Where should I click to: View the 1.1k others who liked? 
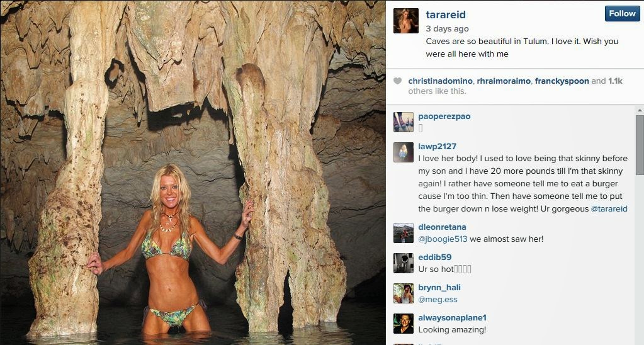click(615, 81)
